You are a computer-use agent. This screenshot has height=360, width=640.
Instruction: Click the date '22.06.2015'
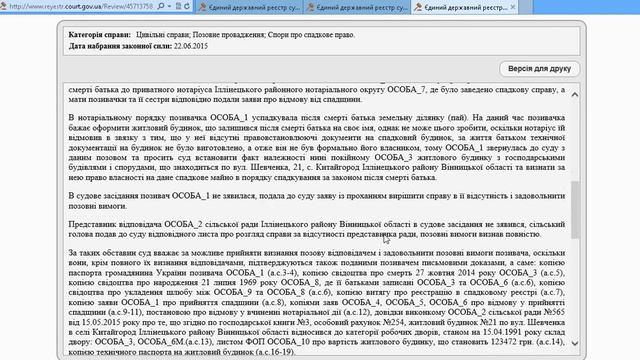(191, 46)
